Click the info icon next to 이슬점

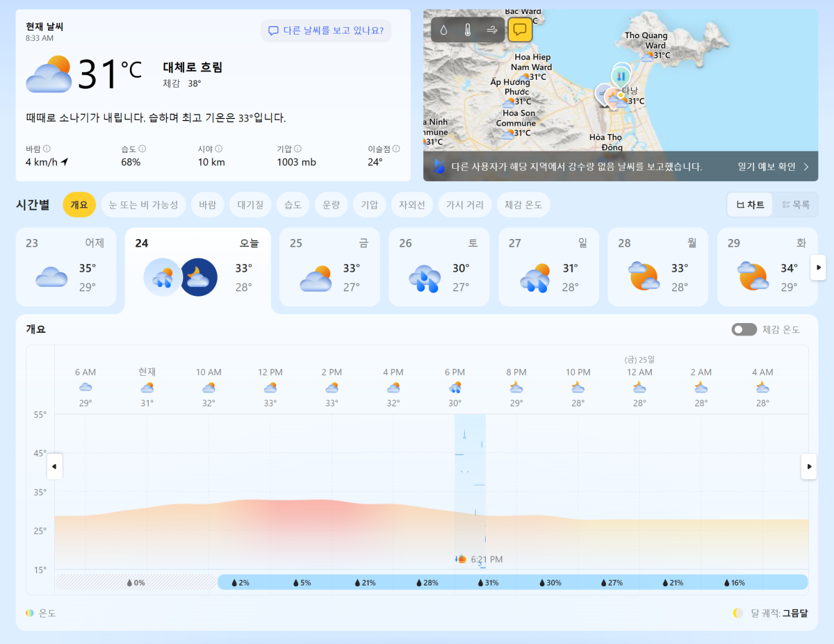pos(396,149)
